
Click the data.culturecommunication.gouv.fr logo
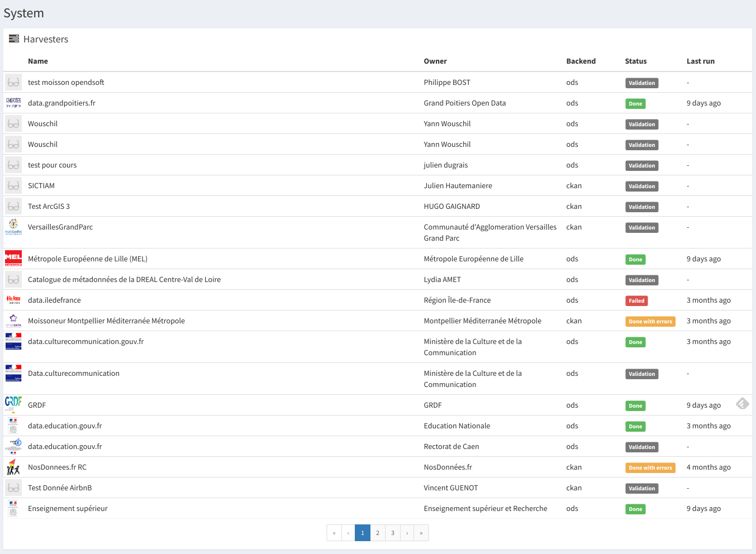(13, 341)
